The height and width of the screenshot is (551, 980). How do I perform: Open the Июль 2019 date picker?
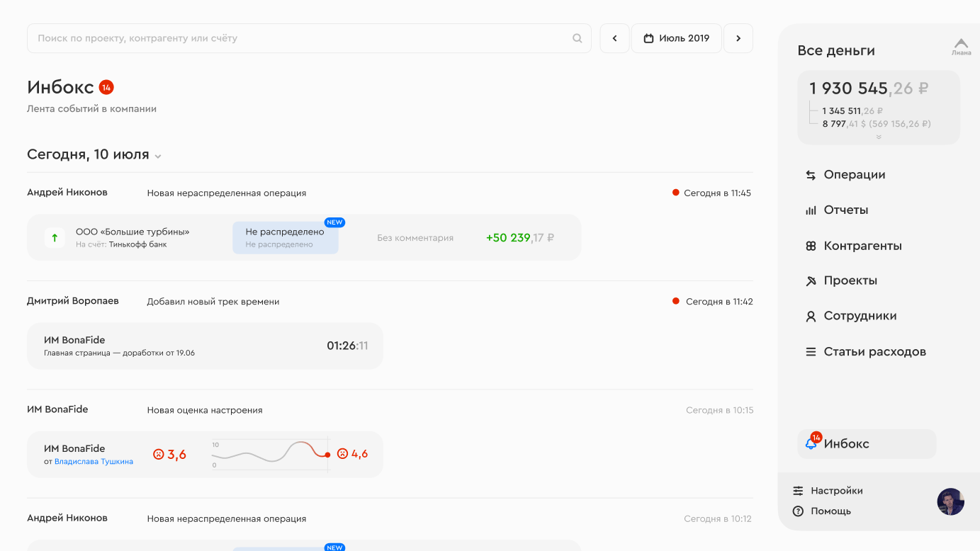676,38
